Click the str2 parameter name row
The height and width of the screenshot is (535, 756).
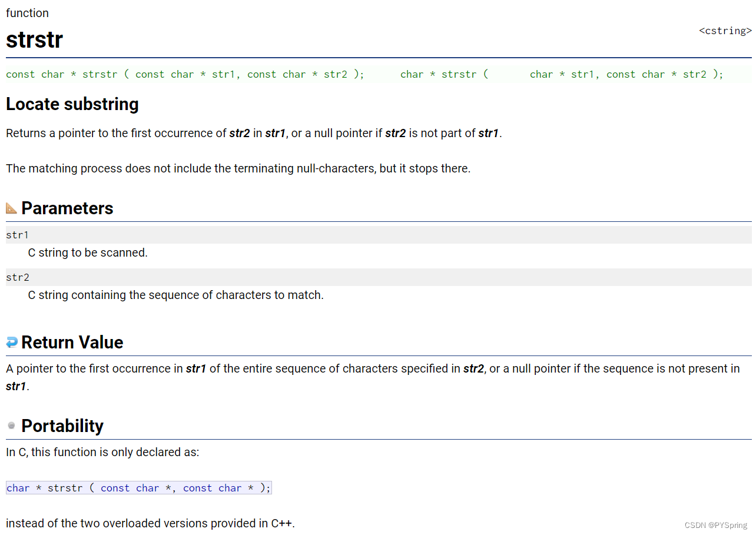(x=379, y=277)
